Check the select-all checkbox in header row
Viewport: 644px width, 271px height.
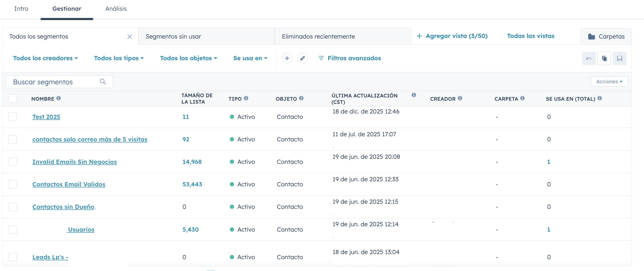pyautogui.click(x=13, y=98)
